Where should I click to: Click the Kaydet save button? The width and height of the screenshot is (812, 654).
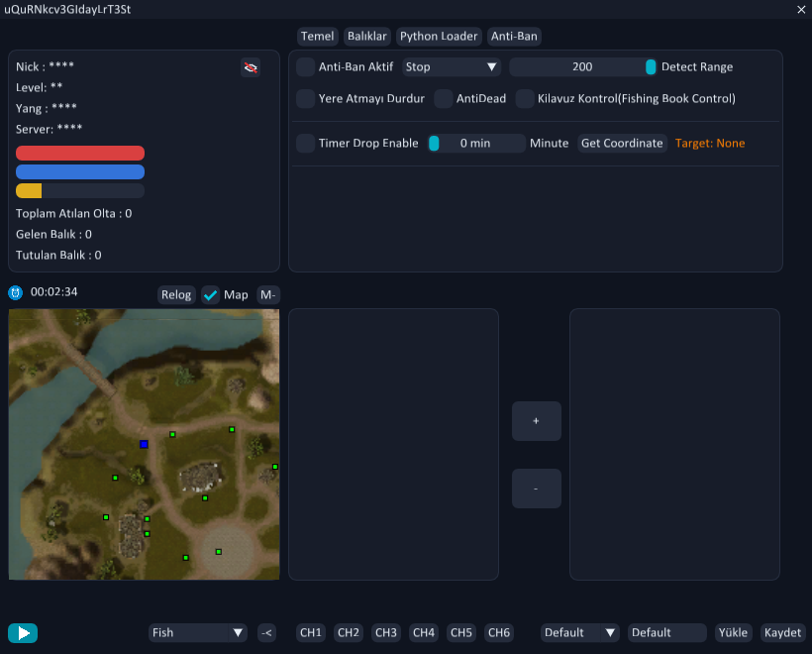pyautogui.click(x=782, y=633)
